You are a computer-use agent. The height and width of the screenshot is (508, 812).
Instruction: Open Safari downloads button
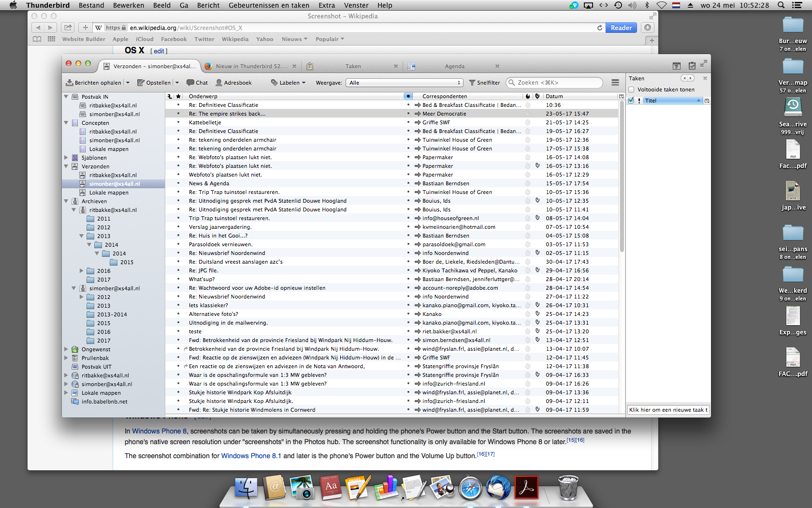(x=648, y=28)
